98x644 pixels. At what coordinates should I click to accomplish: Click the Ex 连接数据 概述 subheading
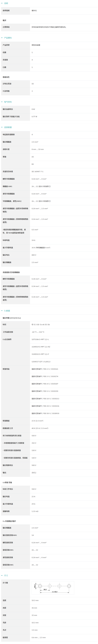tap(9, 521)
